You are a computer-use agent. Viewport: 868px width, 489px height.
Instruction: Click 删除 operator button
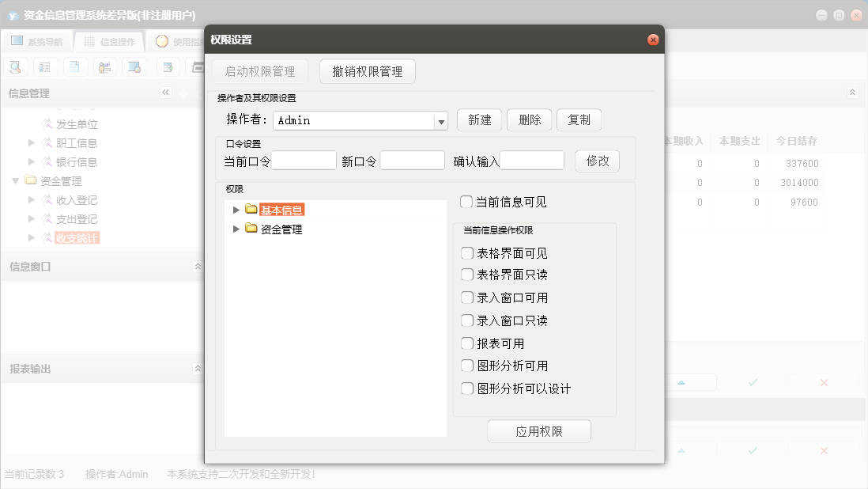click(529, 119)
